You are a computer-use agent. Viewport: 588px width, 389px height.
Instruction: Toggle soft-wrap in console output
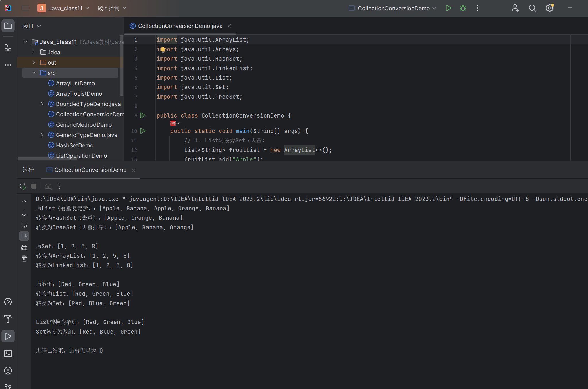24,225
